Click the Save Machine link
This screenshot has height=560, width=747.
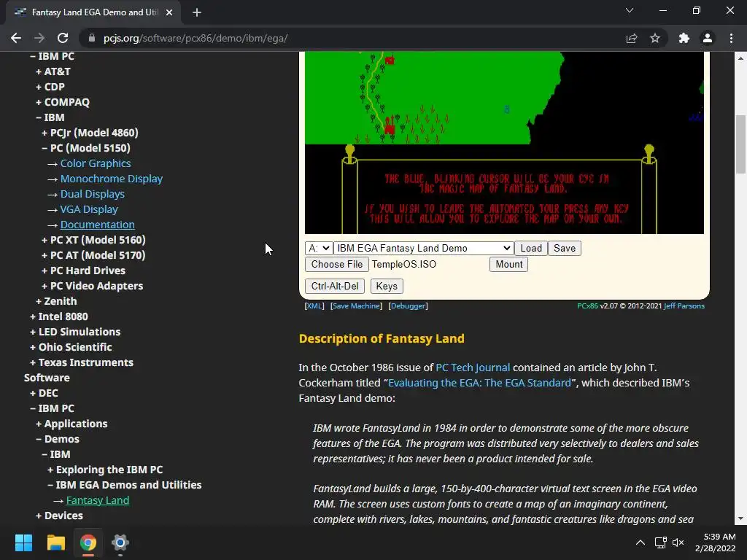[x=356, y=306]
